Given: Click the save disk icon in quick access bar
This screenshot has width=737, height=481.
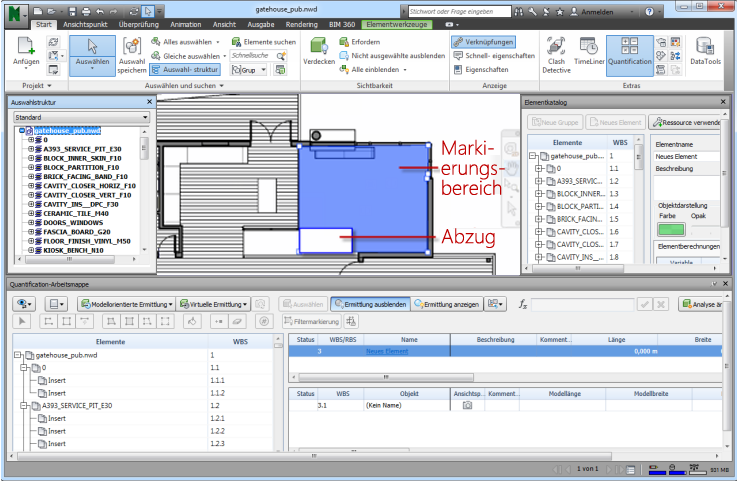Looking at the screenshot, I should (x=72, y=11).
